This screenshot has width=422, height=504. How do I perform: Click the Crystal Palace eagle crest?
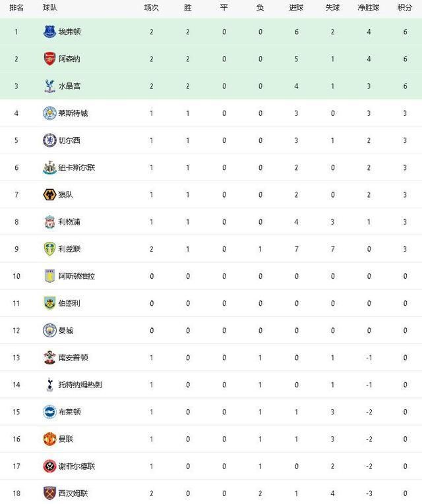pyautogui.click(x=49, y=86)
